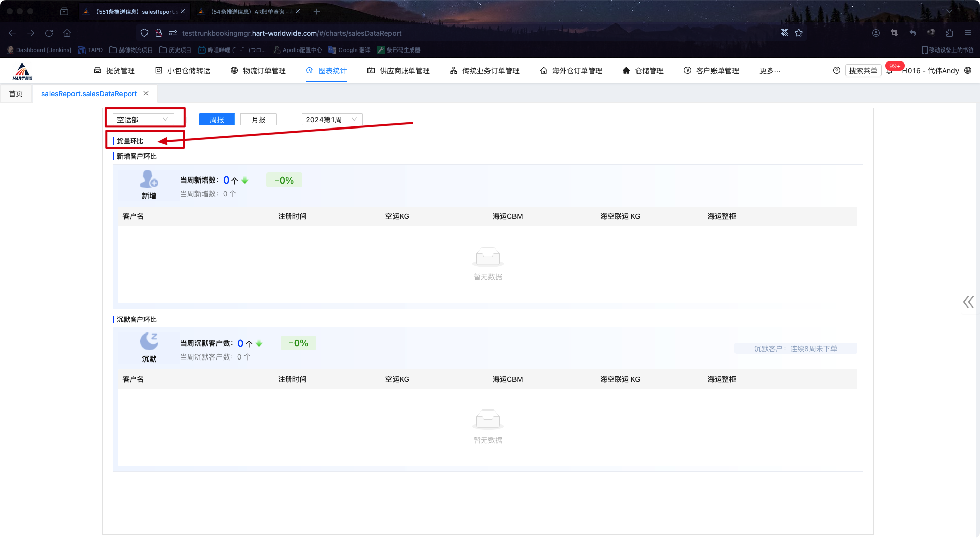
Task: Open the 空运部 department dropdown
Action: [x=142, y=120]
